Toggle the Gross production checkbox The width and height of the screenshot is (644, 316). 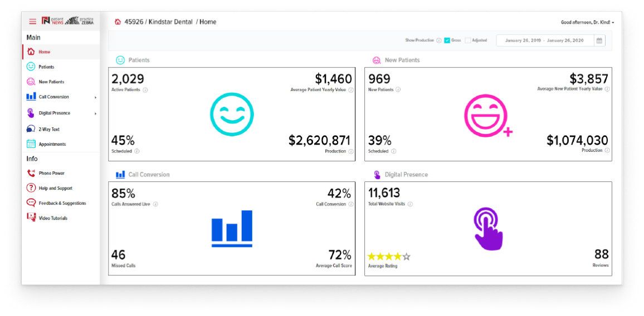[447, 41]
